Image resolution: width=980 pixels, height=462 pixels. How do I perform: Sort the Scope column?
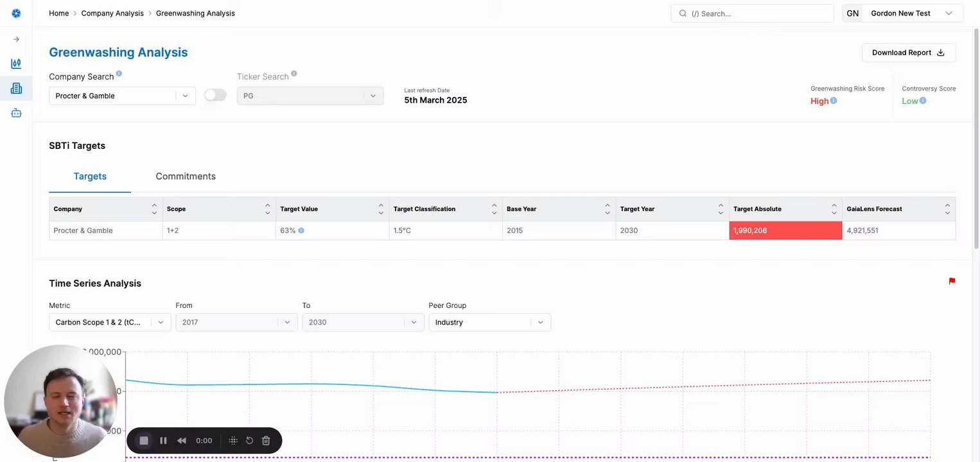click(267, 209)
